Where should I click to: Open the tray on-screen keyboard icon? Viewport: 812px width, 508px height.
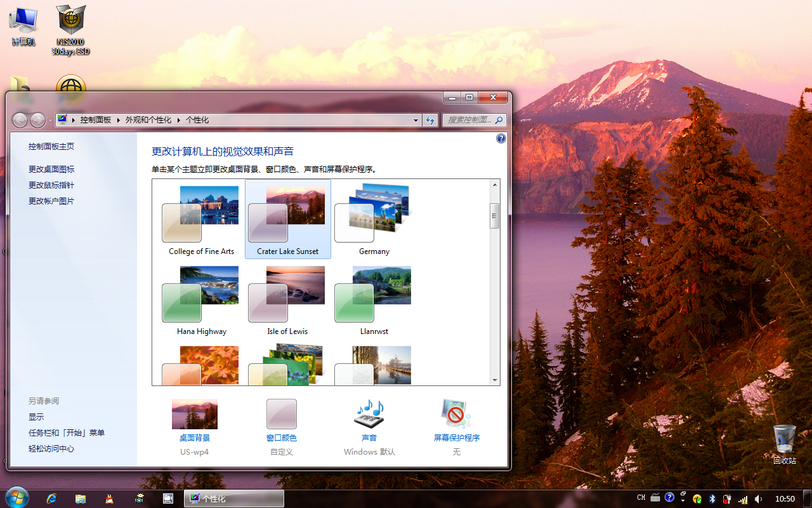[x=656, y=498]
